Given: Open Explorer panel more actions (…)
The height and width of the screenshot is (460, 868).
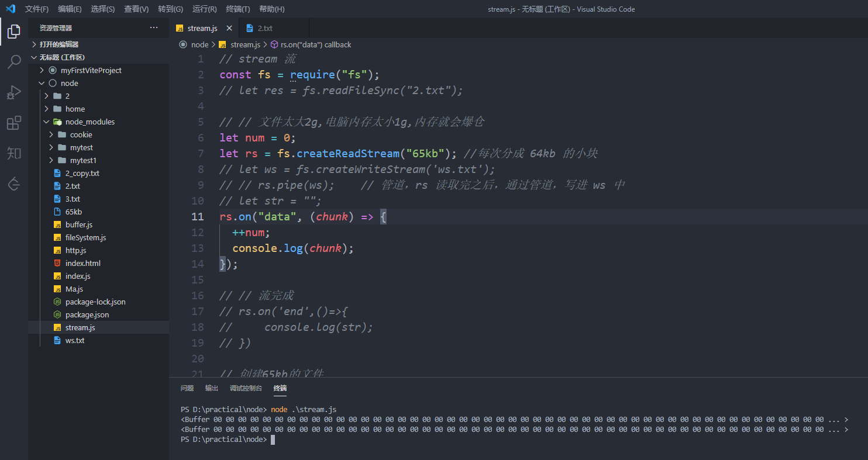Looking at the screenshot, I should [154, 27].
